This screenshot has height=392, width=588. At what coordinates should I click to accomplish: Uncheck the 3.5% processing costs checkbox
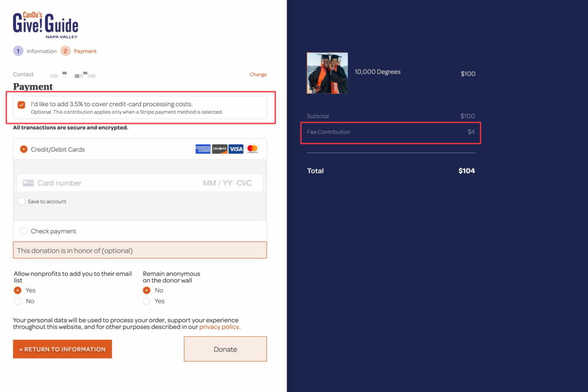[x=21, y=104]
